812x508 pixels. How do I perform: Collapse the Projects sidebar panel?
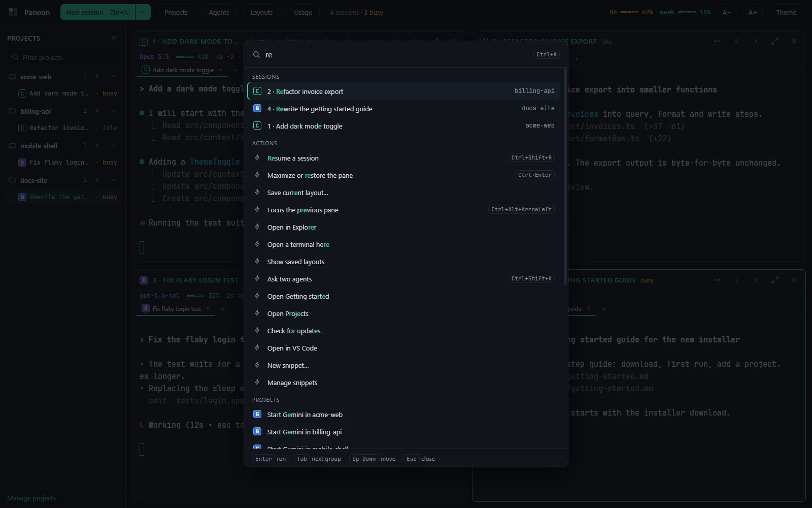click(x=114, y=38)
